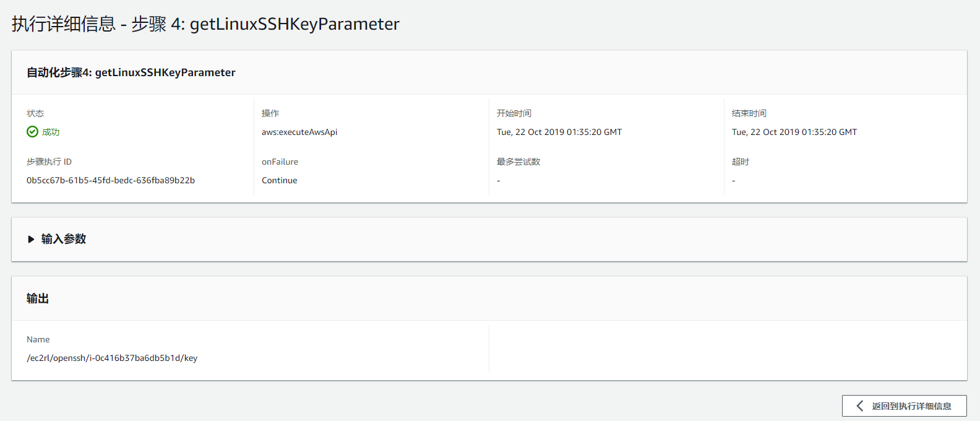The height and width of the screenshot is (421, 980).
Task: Click the 成功 status text
Action: click(51, 132)
